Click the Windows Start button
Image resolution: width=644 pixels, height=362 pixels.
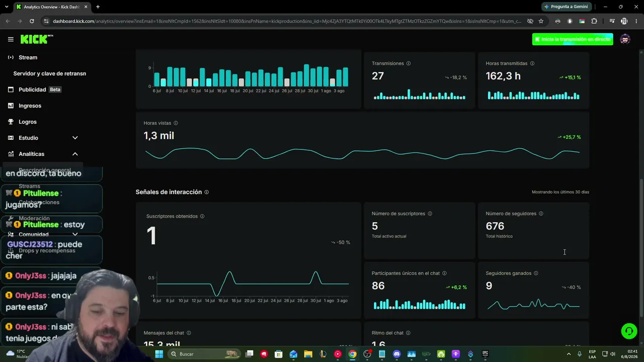coord(159,354)
